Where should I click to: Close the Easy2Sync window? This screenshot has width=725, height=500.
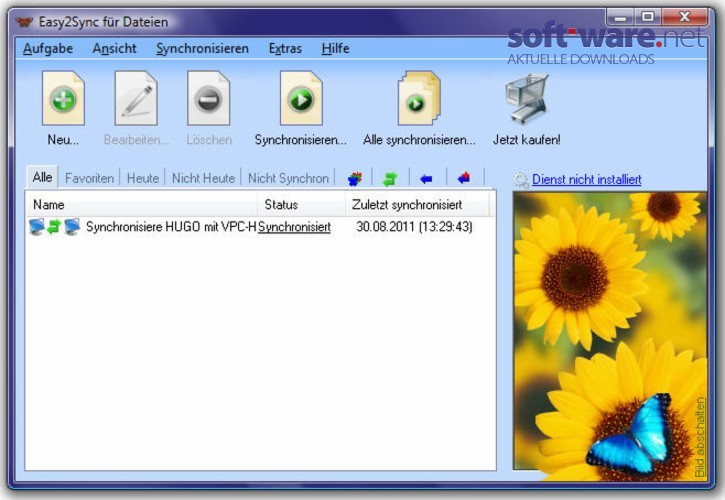point(685,17)
